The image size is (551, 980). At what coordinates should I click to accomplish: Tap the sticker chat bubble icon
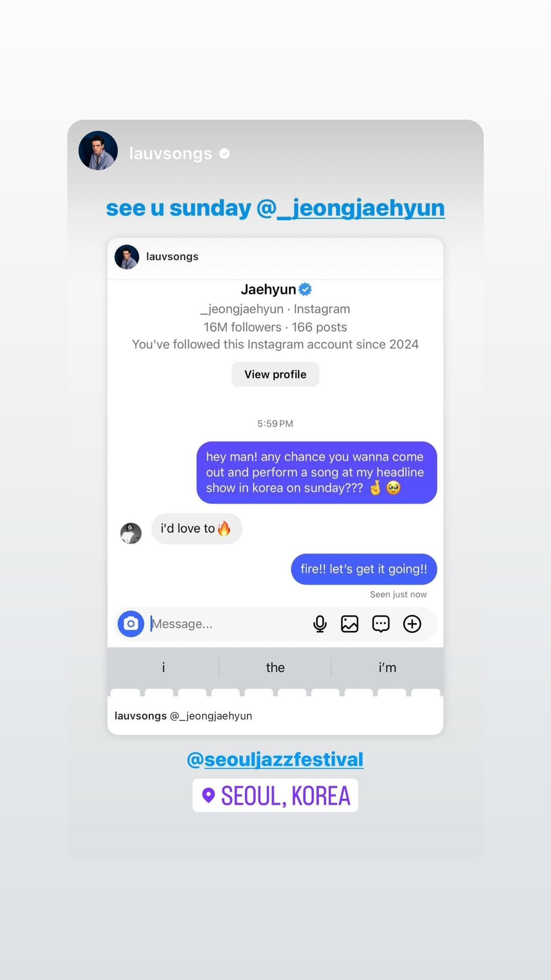point(381,624)
